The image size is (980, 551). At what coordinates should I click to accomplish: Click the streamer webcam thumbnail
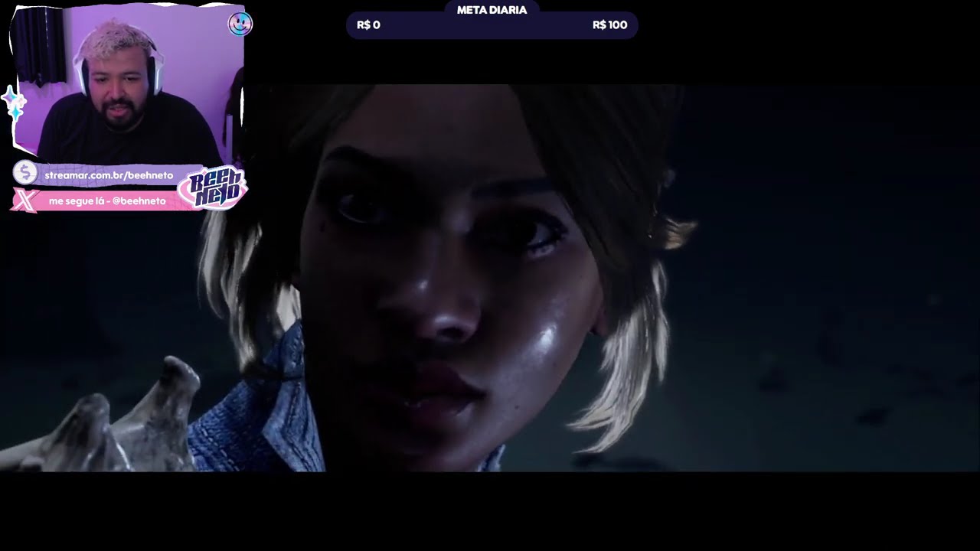pos(128,84)
